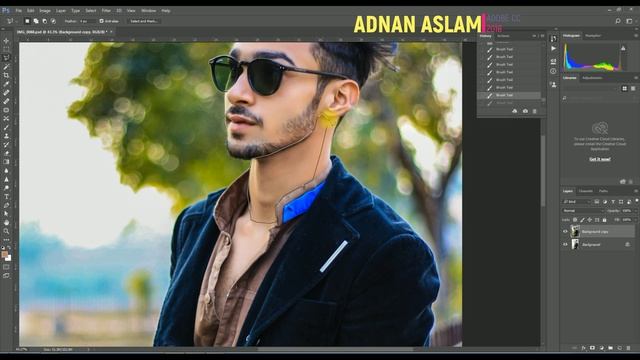
Task: Switch to the Channels tab
Action: (x=586, y=191)
